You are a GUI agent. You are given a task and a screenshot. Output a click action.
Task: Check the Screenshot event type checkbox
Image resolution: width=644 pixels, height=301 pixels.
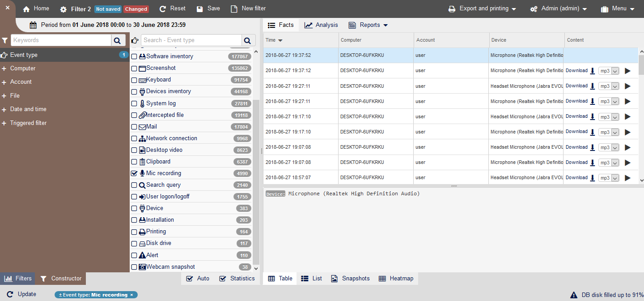click(x=134, y=69)
